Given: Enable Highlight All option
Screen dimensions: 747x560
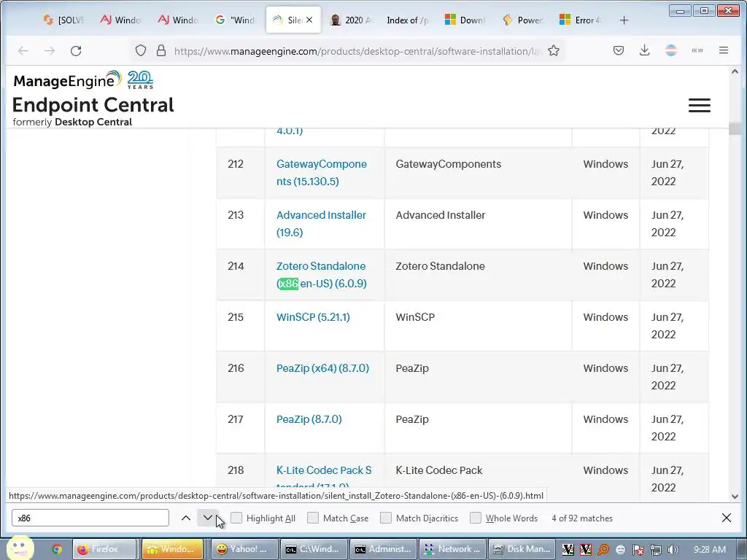Looking at the screenshot, I should [236, 518].
